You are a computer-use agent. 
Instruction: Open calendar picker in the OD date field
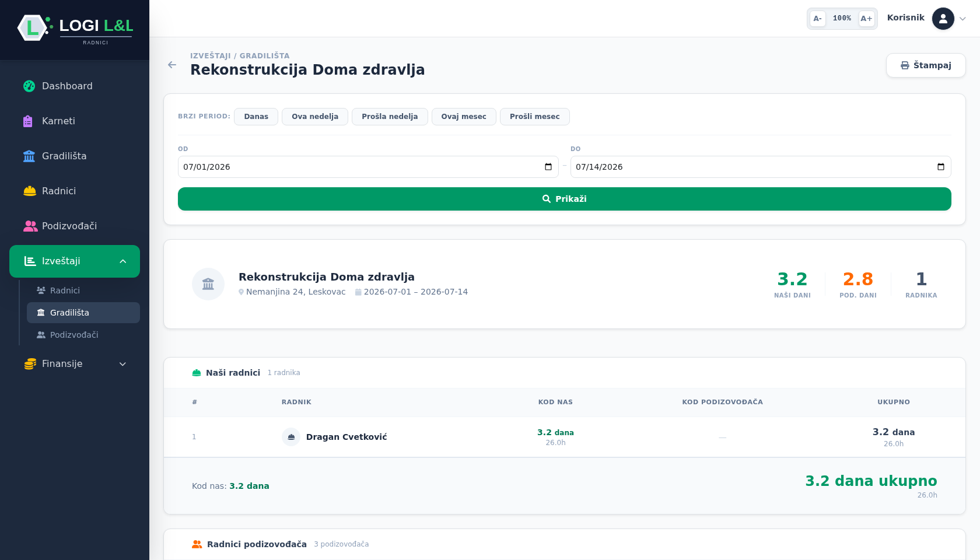548,167
